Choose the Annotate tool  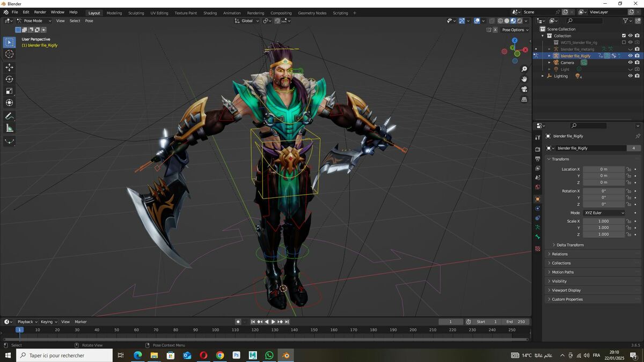click(x=10, y=116)
